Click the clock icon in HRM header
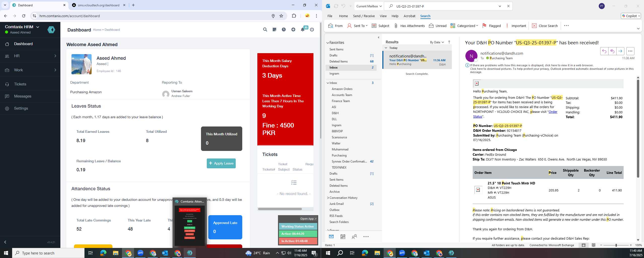This screenshot has width=644, height=258. [284, 29]
